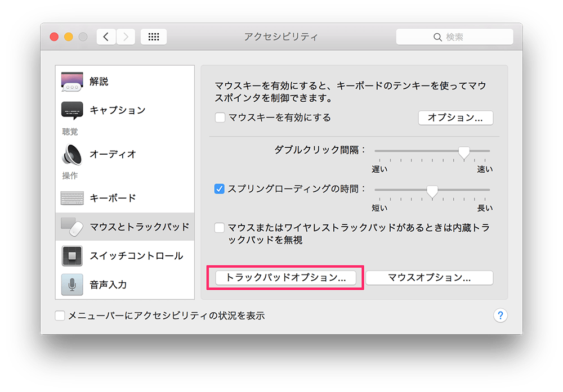Click the 長い label under the slider
The height and width of the screenshot is (392, 563).
pyautogui.click(x=485, y=208)
